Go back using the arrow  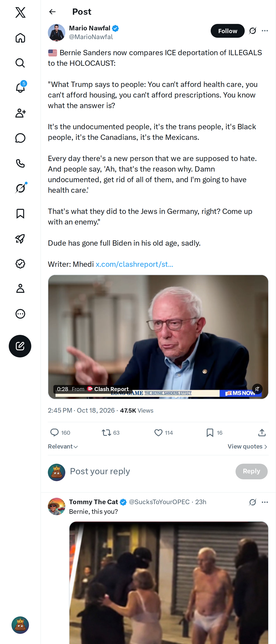coord(52,12)
